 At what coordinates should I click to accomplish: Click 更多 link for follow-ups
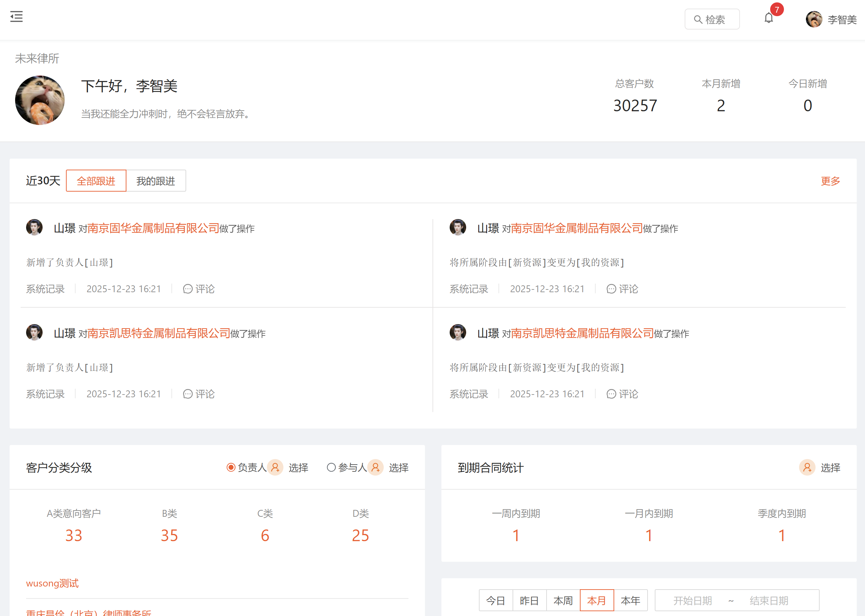(x=830, y=181)
